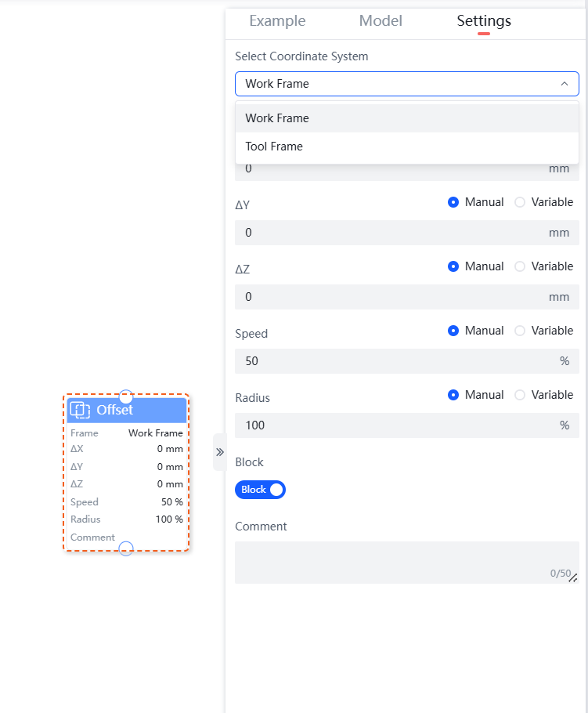Screen dimensions: 588x713
Task: Set Radius to Variable mode
Action: click(520, 395)
